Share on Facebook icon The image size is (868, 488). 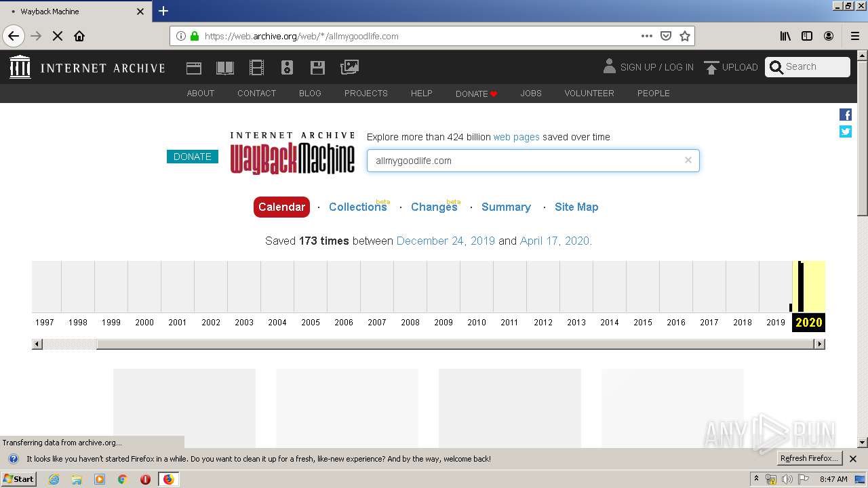click(846, 115)
